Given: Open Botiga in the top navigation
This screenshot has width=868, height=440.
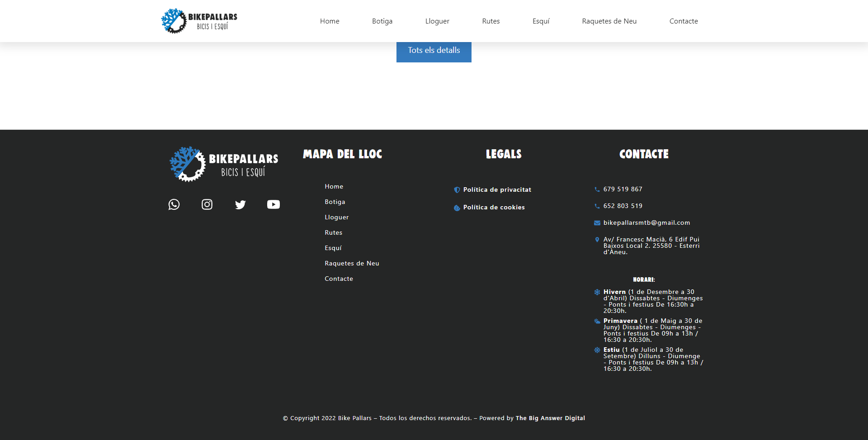Looking at the screenshot, I should coord(382,21).
